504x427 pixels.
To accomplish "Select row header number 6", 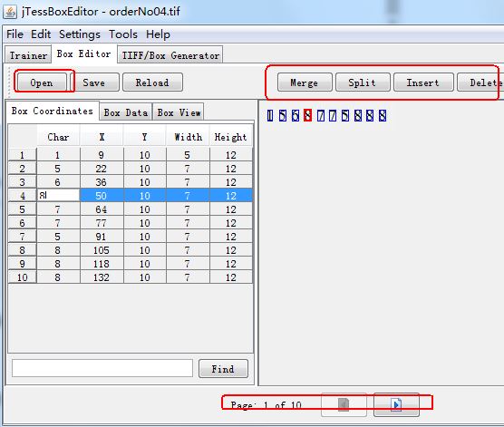I will pyautogui.click(x=22, y=222).
